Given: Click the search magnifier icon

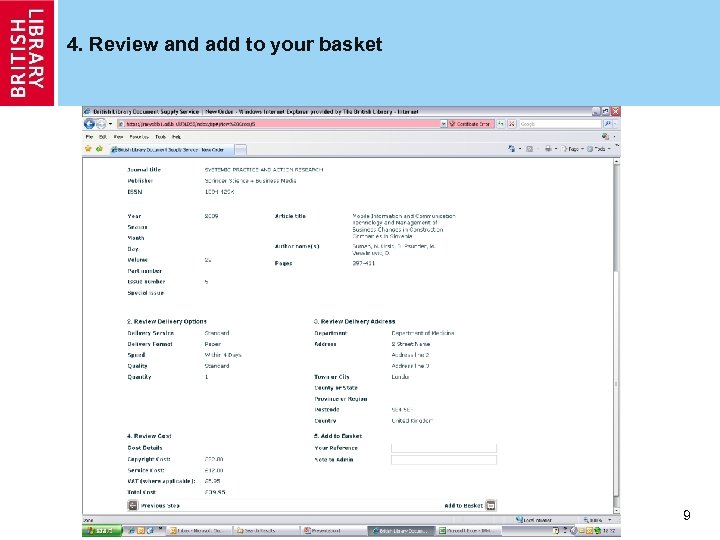Looking at the screenshot, I should 608,124.
